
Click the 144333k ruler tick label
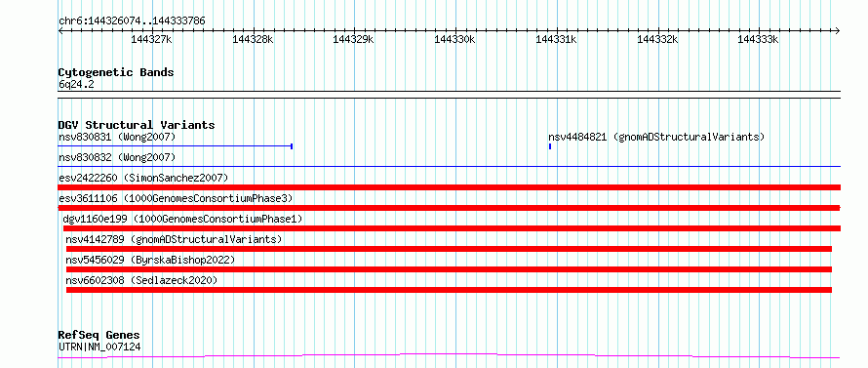tap(759, 39)
